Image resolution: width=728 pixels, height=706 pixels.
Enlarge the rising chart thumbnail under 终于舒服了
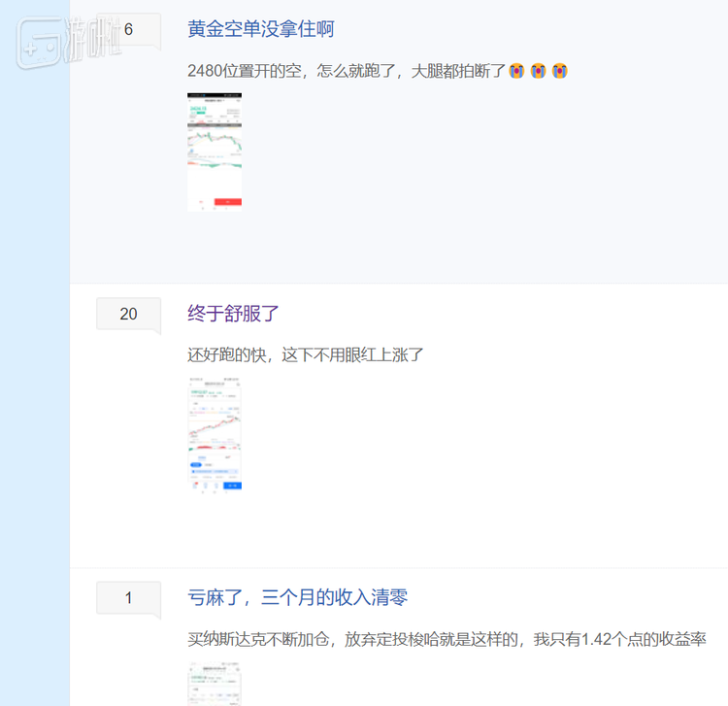[x=215, y=435]
